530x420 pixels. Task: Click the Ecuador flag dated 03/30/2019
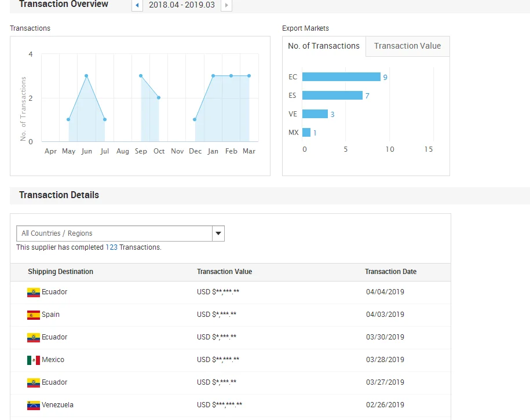pos(34,338)
